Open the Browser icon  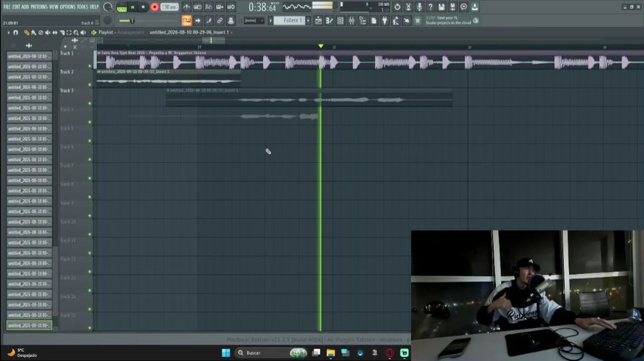coord(363,21)
